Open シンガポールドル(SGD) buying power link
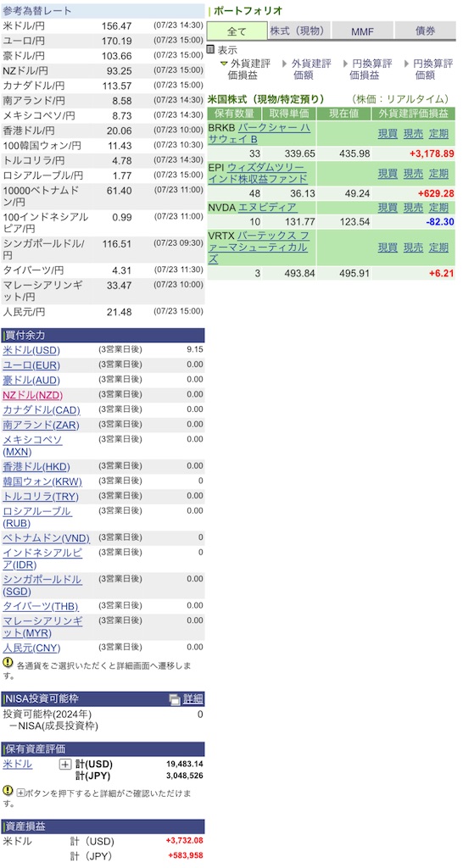This screenshot has width=463, height=868. pos(42,585)
